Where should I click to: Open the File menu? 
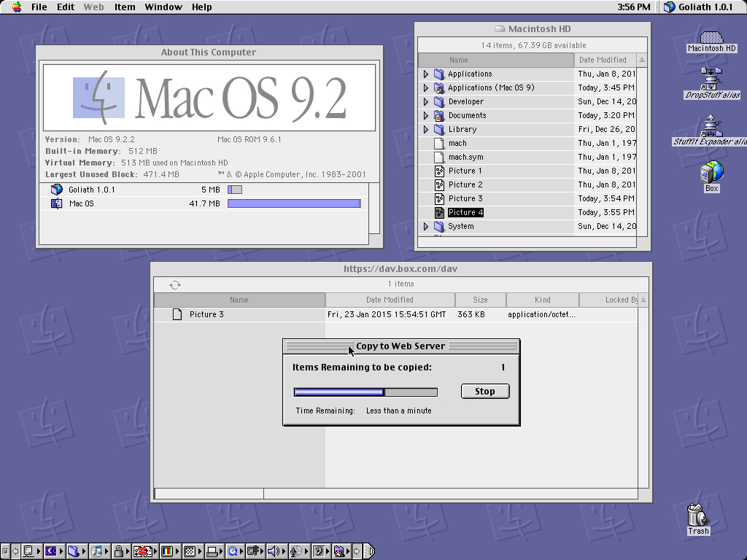point(39,7)
